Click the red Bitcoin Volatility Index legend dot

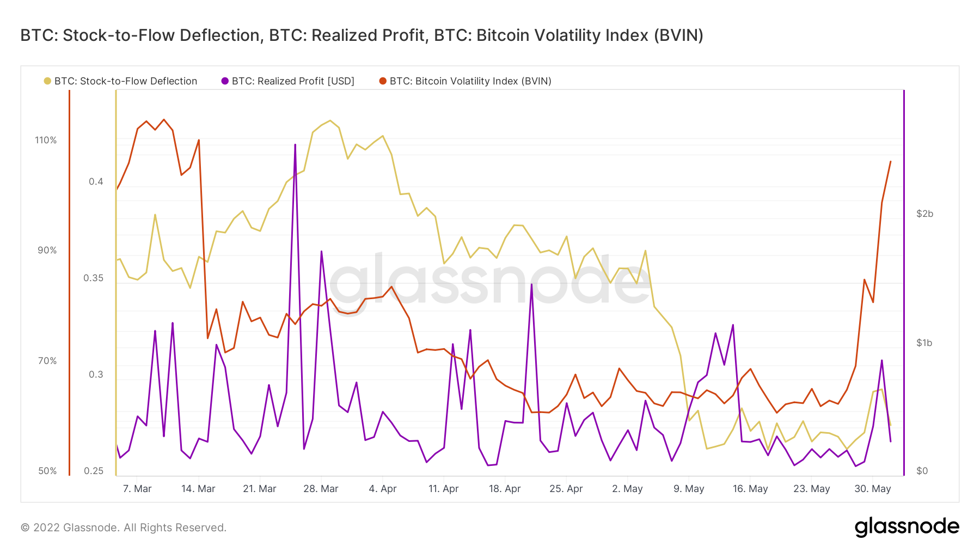[383, 81]
